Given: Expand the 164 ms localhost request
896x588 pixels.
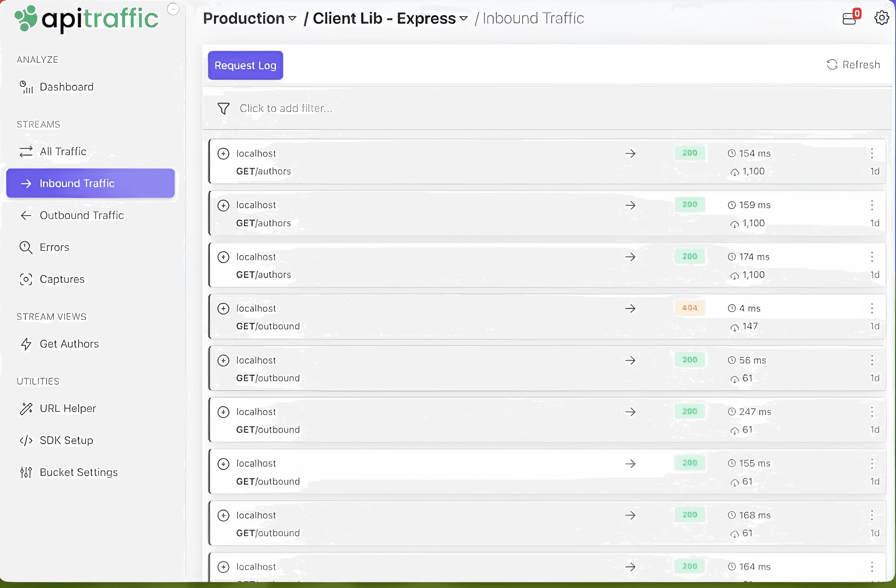Looking at the screenshot, I should 223,567.
